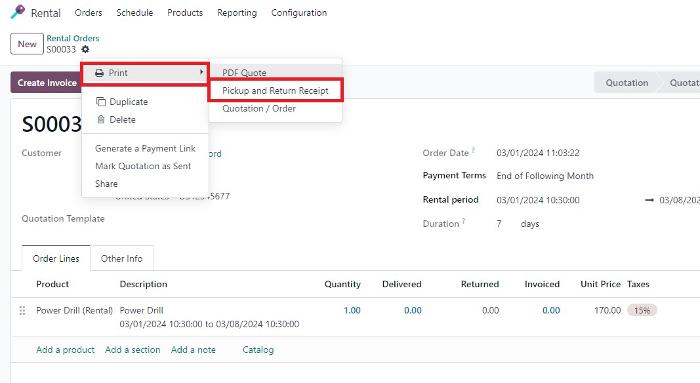Viewport: 700px width, 383px height.
Task: Open the Reporting menu
Action: tap(237, 13)
